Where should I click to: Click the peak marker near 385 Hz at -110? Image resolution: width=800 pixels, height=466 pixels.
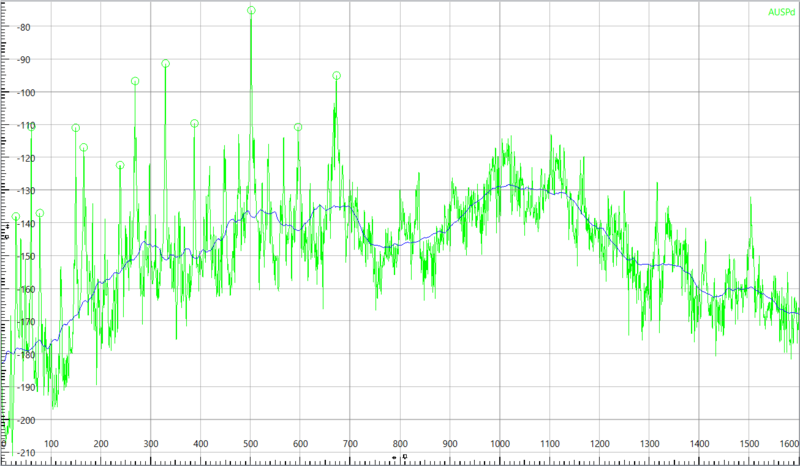point(194,124)
